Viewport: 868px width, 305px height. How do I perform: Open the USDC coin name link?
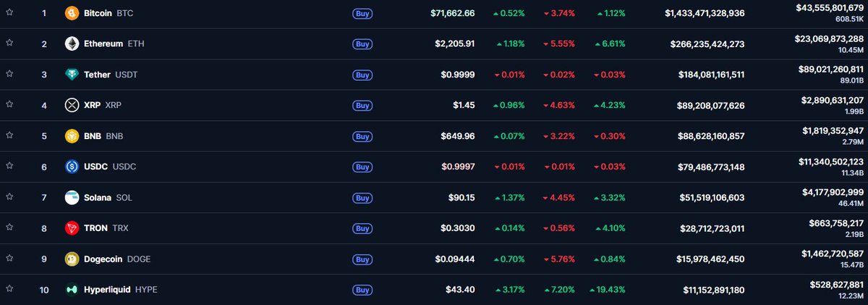(x=95, y=167)
